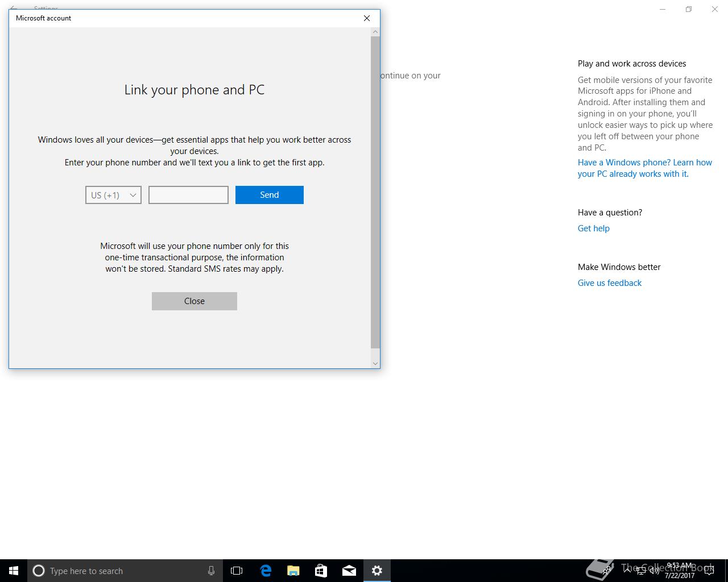Viewport: 728px width, 582px height.
Task: Open the clock showing 9:53 AM
Action: [x=680, y=571]
